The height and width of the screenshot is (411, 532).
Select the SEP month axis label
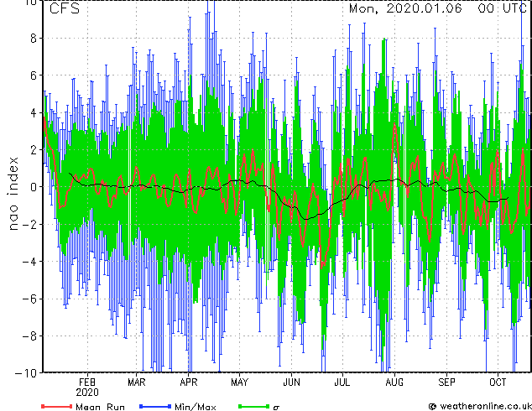click(446, 382)
